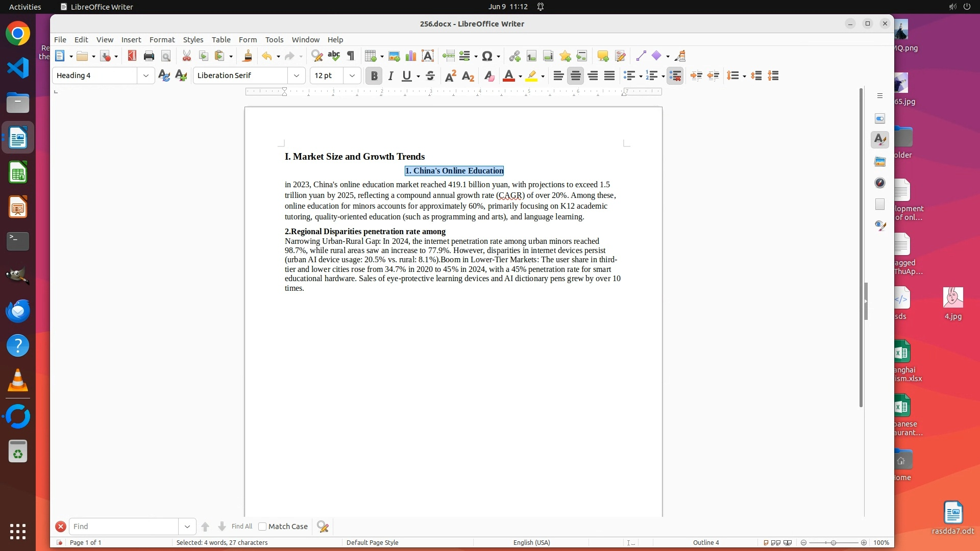Expand the Heading 4 paragraph style dropdown
Image resolution: width=980 pixels, height=551 pixels.
[x=145, y=76]
